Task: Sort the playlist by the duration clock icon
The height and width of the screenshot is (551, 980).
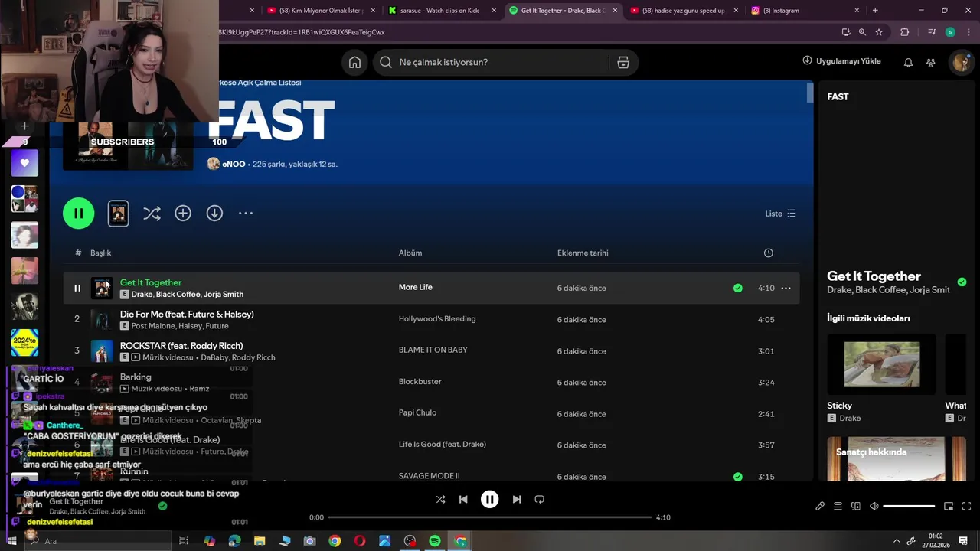Action: (x=769, y=253)
